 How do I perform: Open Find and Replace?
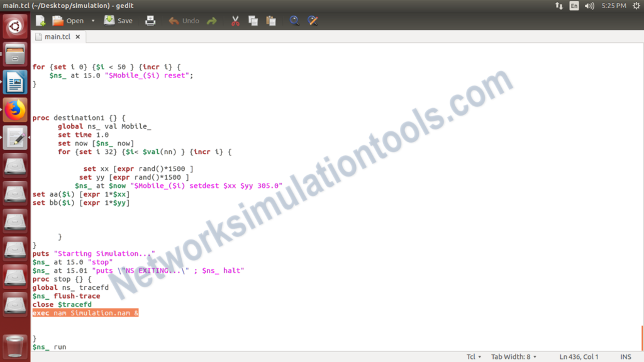click(313, 20)
